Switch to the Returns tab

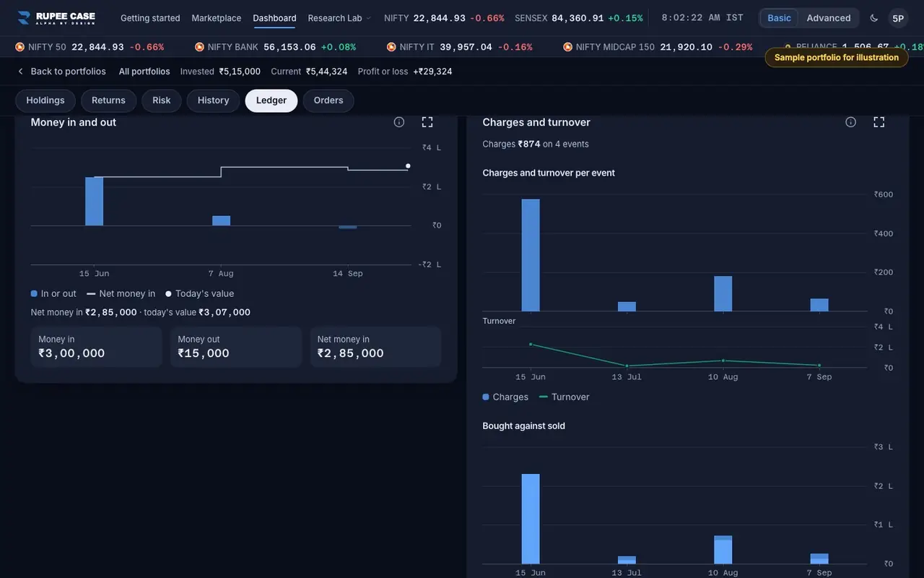(108, 100)
